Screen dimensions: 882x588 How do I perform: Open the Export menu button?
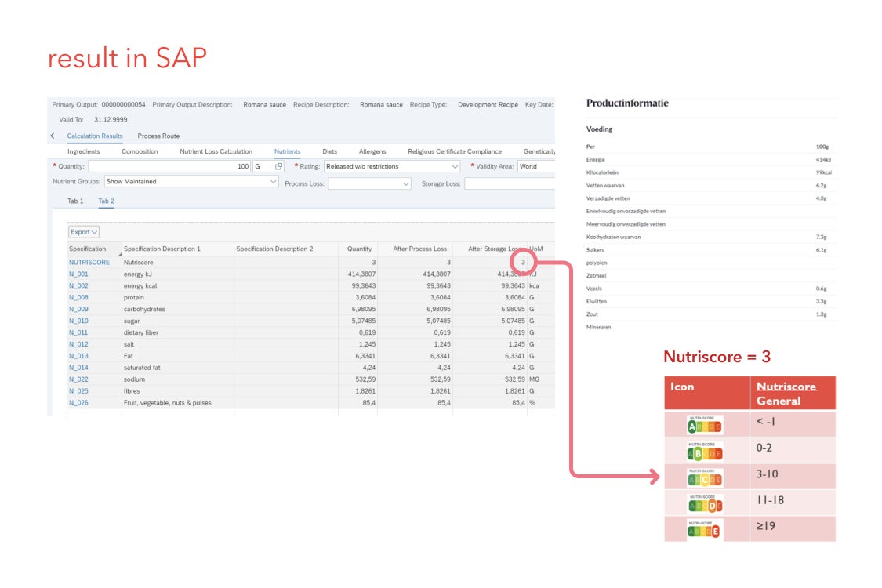point(84,232)
